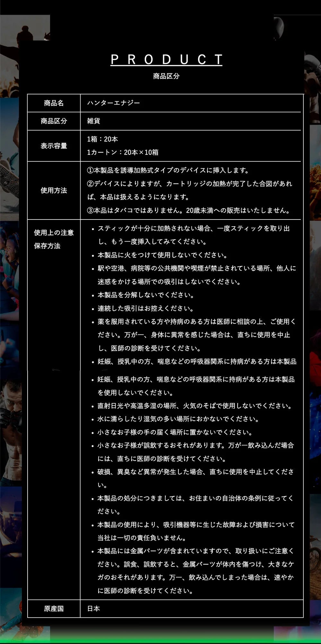Image resolution: width=321 pixels, height=644 pixels.
Task: Click the bullet starting 駅や空港、病院等
Action: (x=197, y=275)
